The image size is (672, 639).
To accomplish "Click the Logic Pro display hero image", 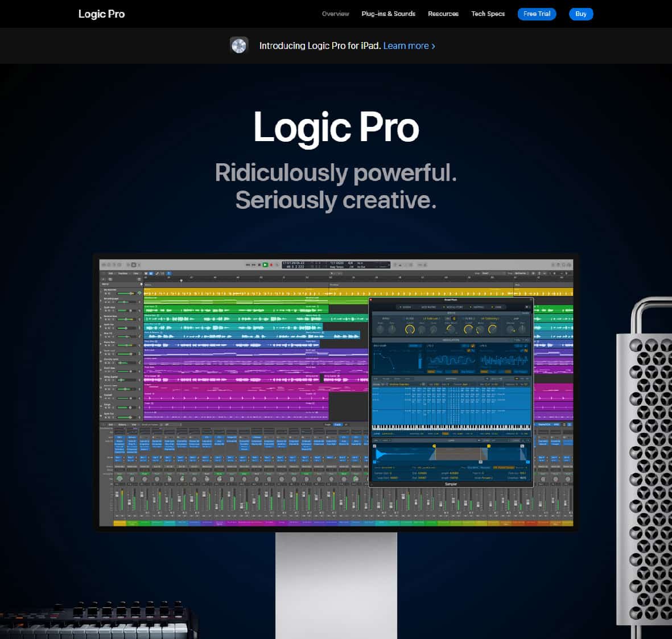I will pos(336,392).
